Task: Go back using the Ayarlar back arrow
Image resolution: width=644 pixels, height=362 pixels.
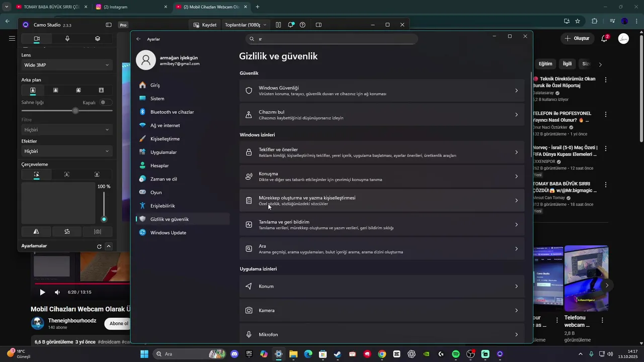Action: click(x=138, y=39)
